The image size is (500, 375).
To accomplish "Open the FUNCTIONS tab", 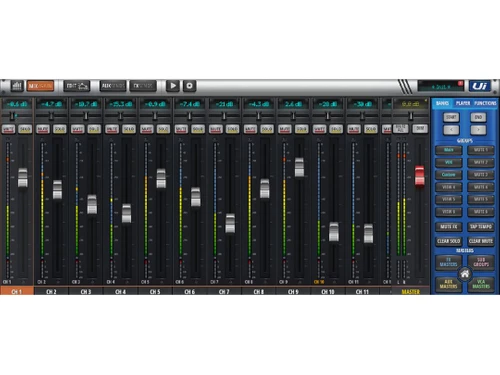I will point(485,103).
